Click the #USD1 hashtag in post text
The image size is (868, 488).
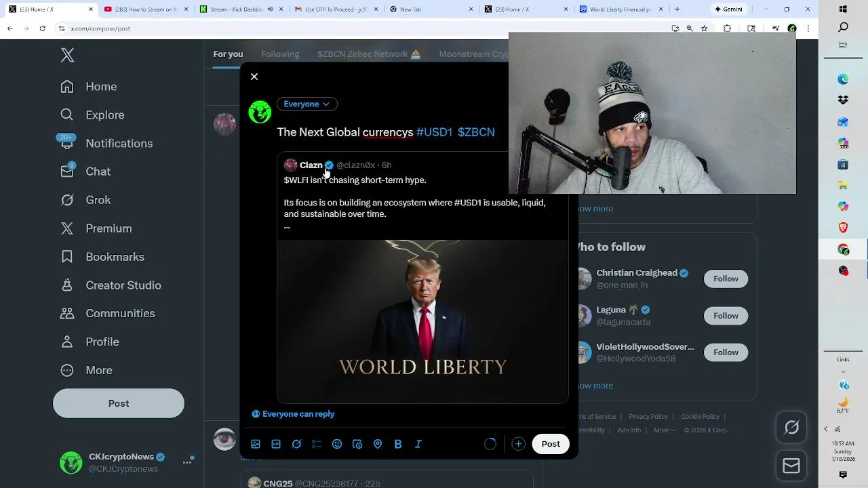tap(434, 132)
